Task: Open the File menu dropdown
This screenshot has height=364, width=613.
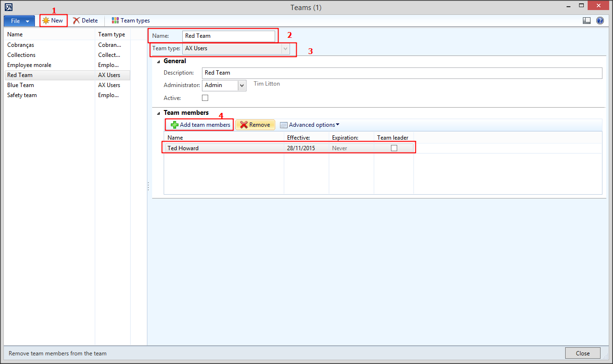Action: click(x=19, y=21)
